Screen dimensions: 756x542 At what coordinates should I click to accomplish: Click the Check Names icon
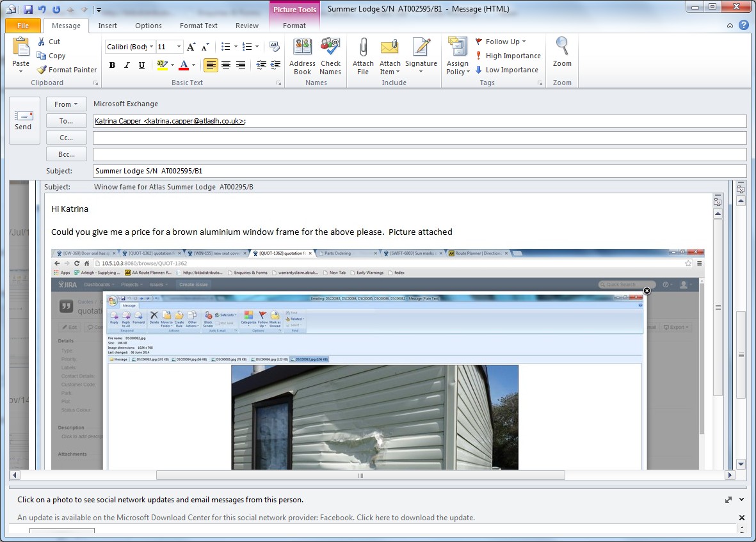coord(330,49)
